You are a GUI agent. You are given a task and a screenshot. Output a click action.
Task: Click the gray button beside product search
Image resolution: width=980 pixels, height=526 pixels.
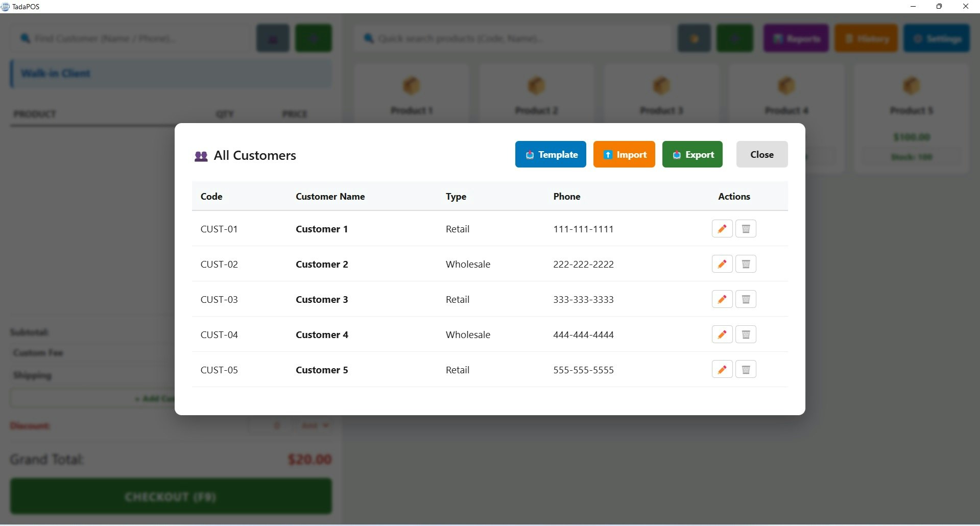[x=694, y=38]
